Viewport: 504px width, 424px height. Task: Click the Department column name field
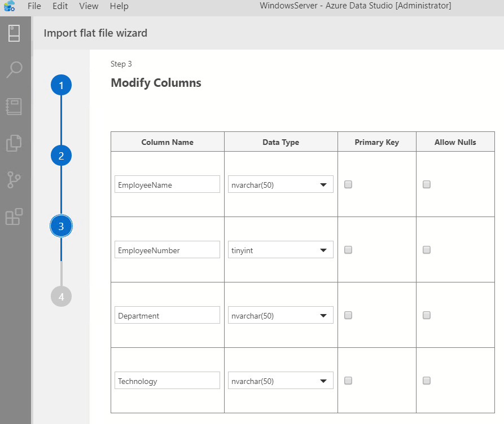tap(167, 315)
